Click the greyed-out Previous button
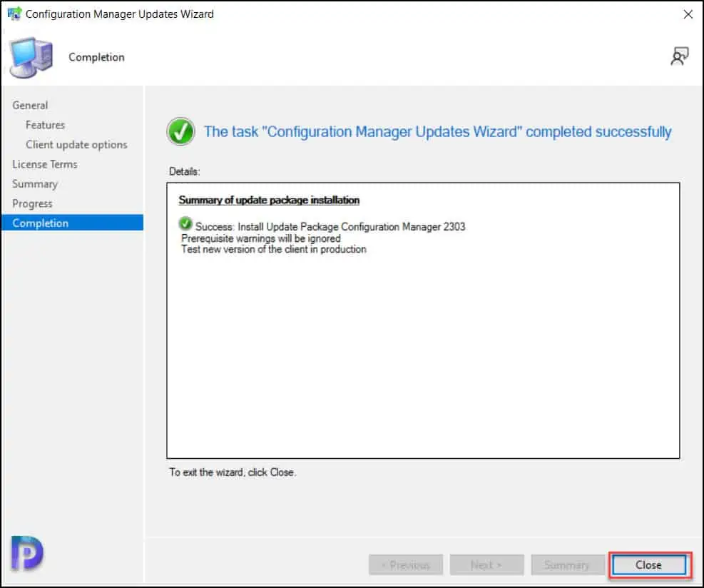The height and width of the screenshot is (588, 704). tap(406, 564)
